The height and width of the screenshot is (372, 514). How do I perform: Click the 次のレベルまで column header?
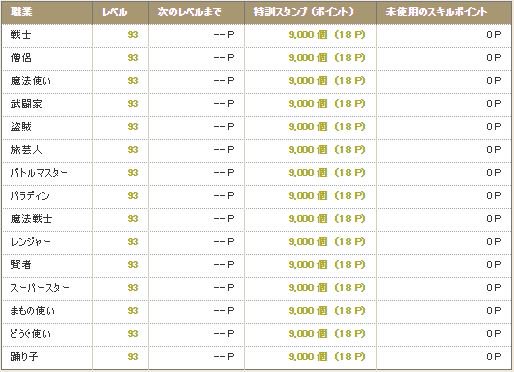coord(189,12)
